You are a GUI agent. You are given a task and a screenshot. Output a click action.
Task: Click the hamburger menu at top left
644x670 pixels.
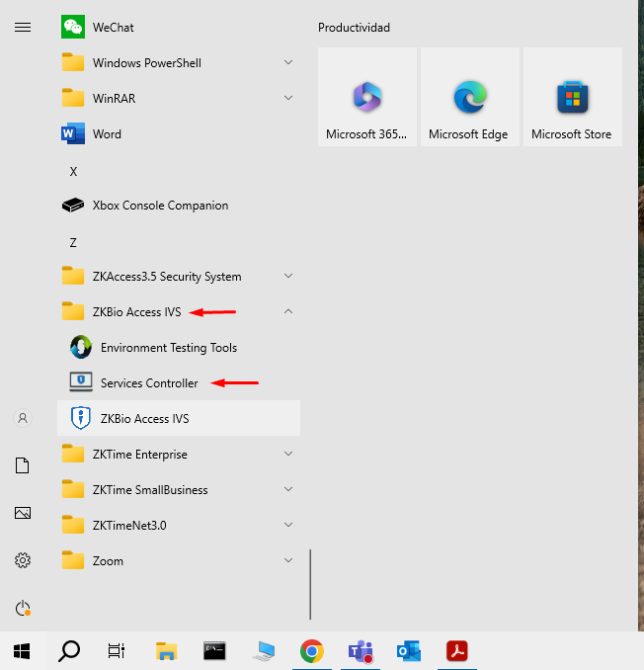(x=23, y=28)
